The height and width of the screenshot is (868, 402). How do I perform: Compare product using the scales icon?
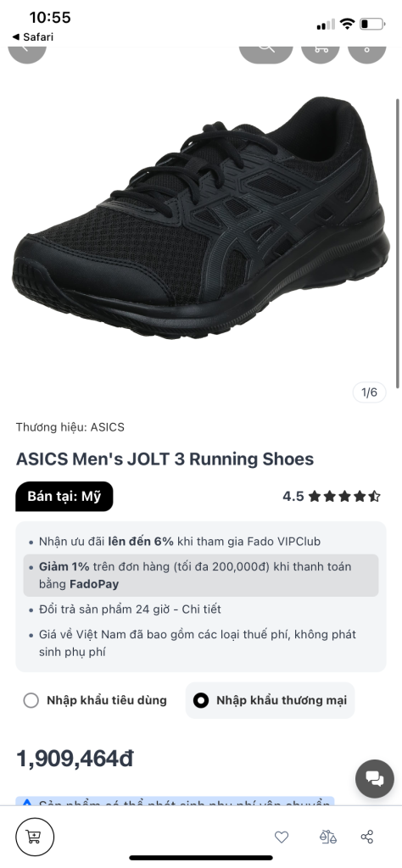(x=328, y=837)
